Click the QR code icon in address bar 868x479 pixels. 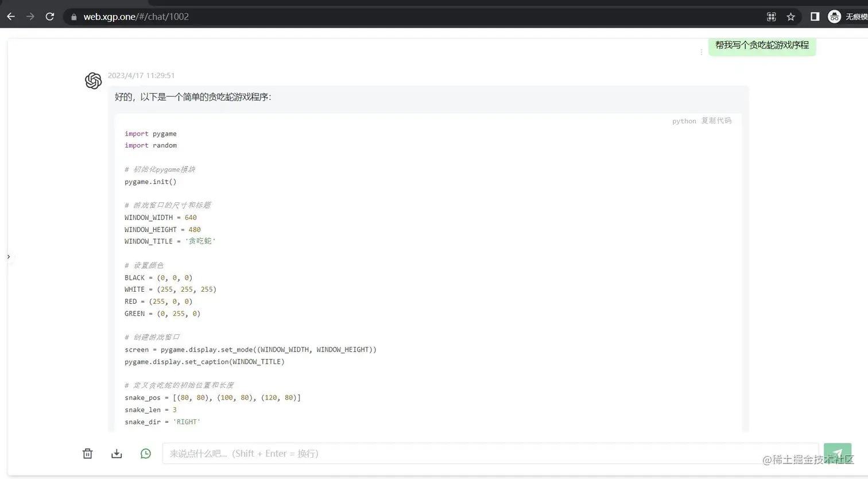click(771, 17)
